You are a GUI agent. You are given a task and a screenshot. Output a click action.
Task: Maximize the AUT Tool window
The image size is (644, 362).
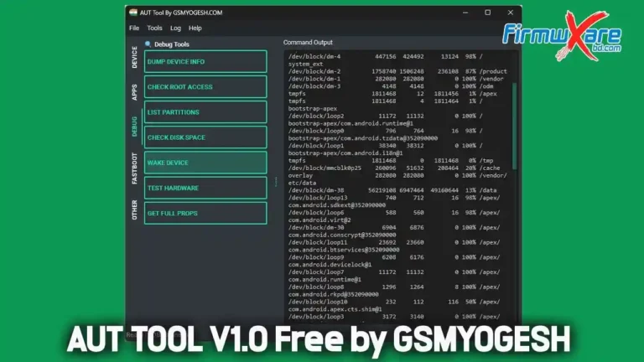487,13
